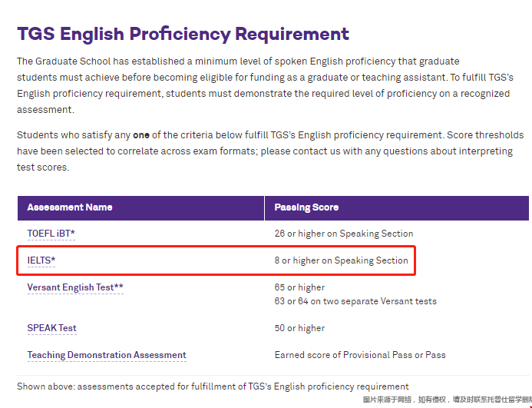Viewport: 532px width, 408px height.
Task: Click "63 or 64 on two separate Versant tests"
Action: pyautogui.click(x=355, y=300)
